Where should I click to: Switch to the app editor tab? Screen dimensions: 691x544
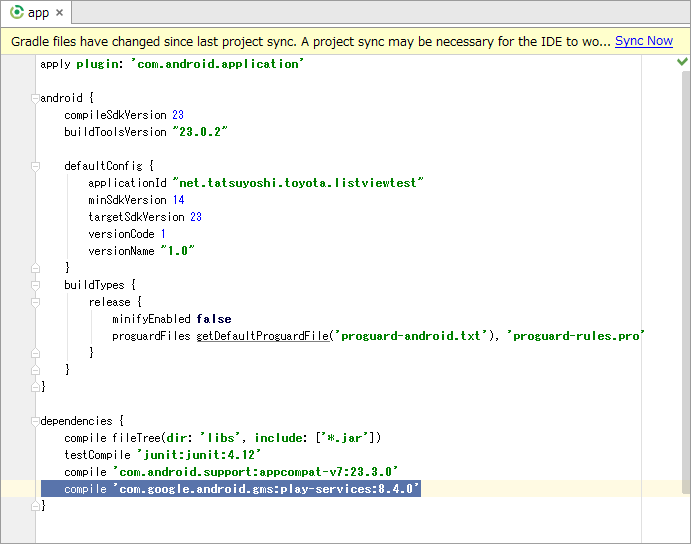tap(36, 12)
